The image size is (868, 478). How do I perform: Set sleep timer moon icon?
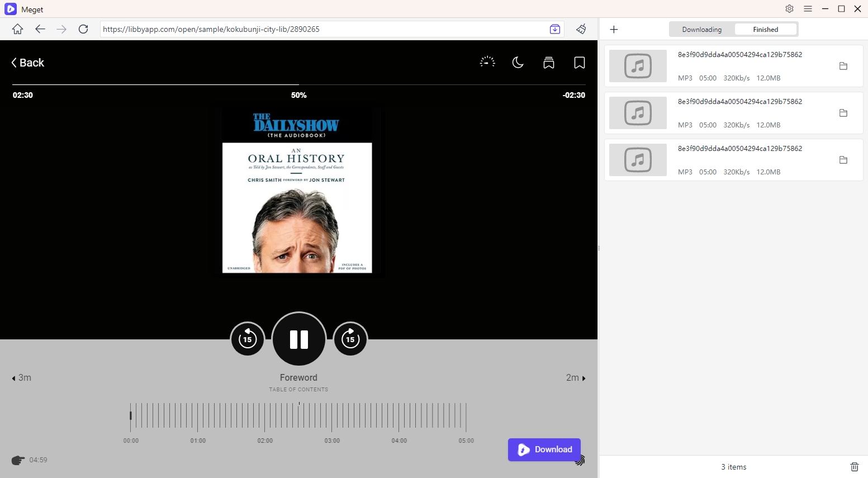(518, 62)
